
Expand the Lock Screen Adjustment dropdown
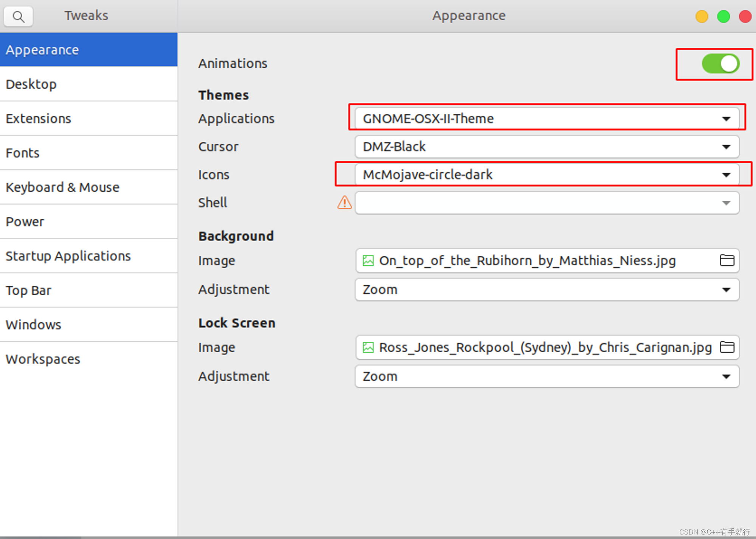click(547, 376)
